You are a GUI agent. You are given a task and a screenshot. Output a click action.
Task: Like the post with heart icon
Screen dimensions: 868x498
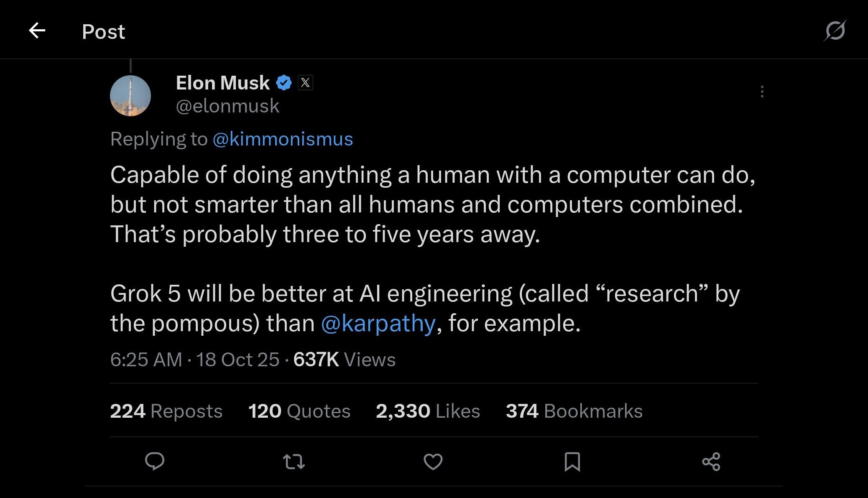[433, 462]
